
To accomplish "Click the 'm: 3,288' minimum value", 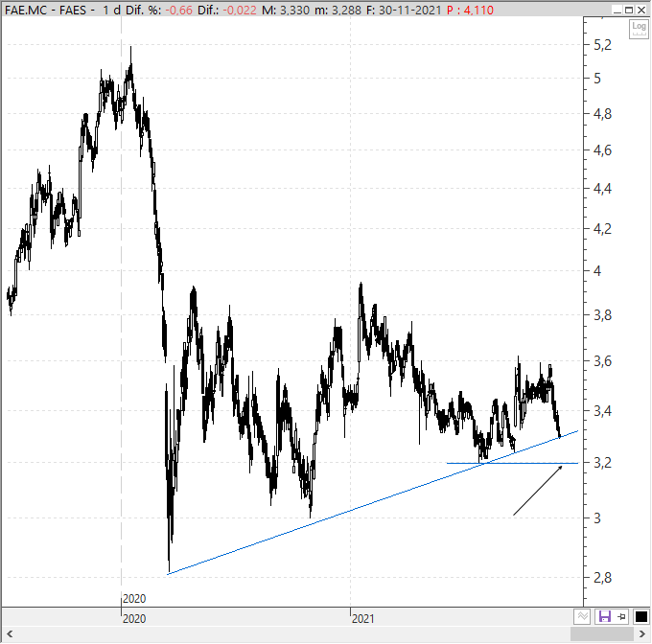I will pos(338,10).
